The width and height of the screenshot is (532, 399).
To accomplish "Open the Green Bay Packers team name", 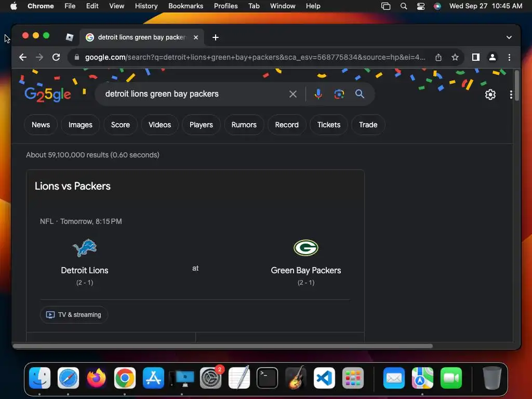I will click(x=305, y=270).
